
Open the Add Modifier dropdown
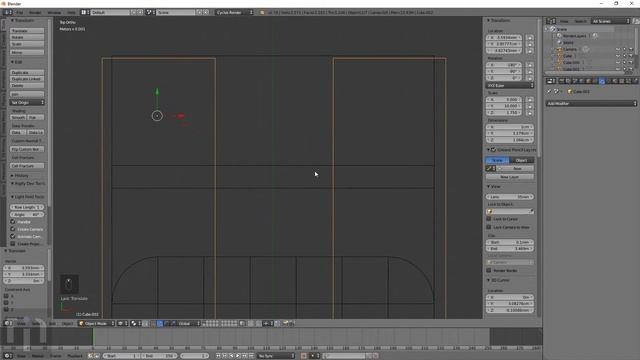point(591,104)
